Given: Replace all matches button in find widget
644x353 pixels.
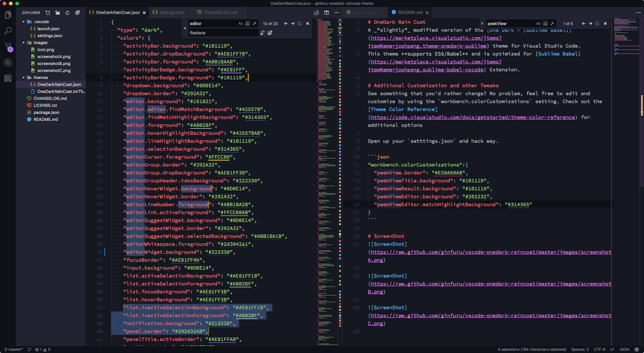Looking at the screenshot, I should pos(270,33).
